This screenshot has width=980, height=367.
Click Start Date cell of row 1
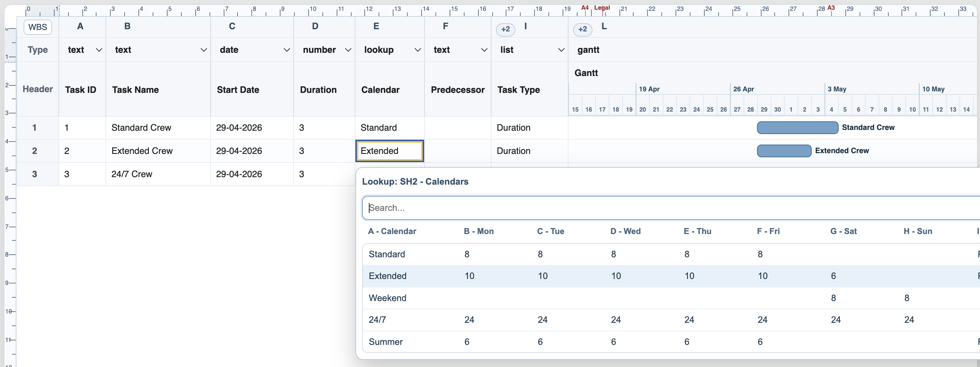coord(252,128)
